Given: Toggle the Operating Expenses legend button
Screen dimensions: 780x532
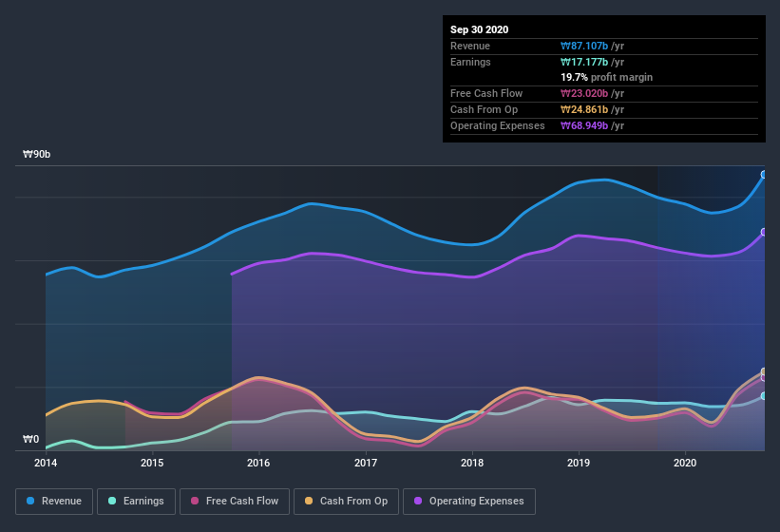Looking at the screenshot, I should pyautogui.click(x=469, y=502).
